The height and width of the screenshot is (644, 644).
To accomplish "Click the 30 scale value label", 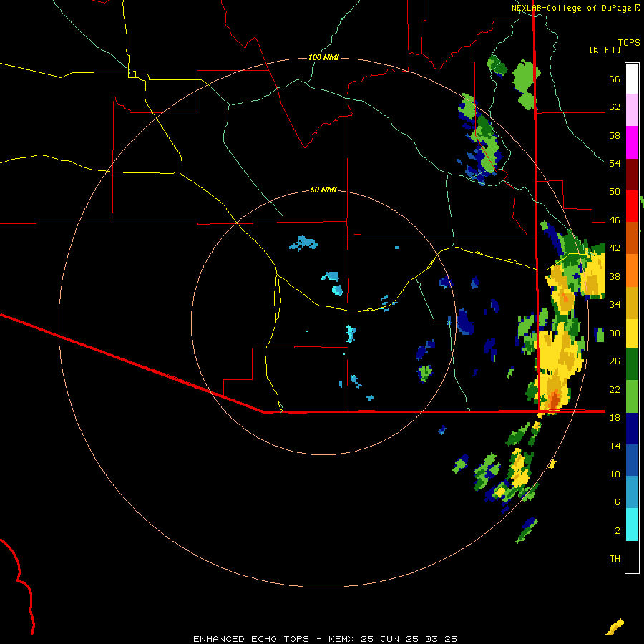I will click(615, 333).
